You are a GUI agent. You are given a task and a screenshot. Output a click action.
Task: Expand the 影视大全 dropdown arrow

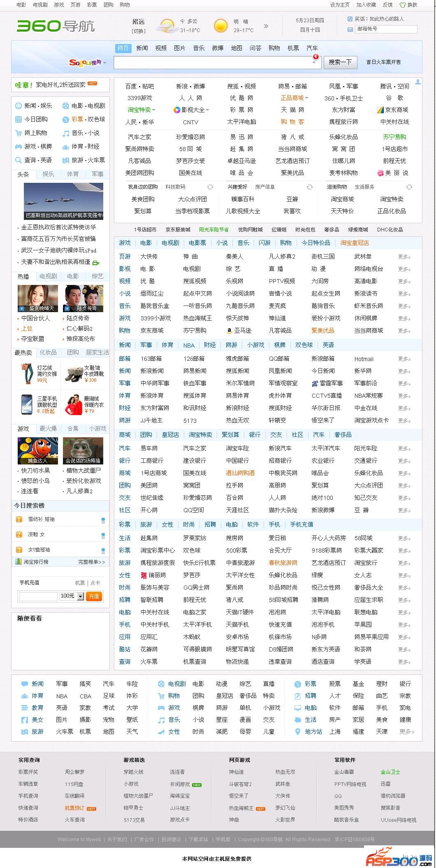(x=207, y=110)
